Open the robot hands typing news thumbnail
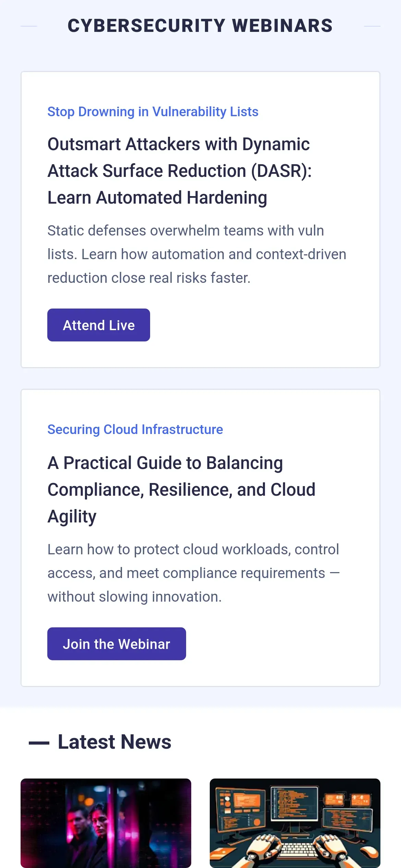This screenshot has width=401, height=868. (295, 823)
